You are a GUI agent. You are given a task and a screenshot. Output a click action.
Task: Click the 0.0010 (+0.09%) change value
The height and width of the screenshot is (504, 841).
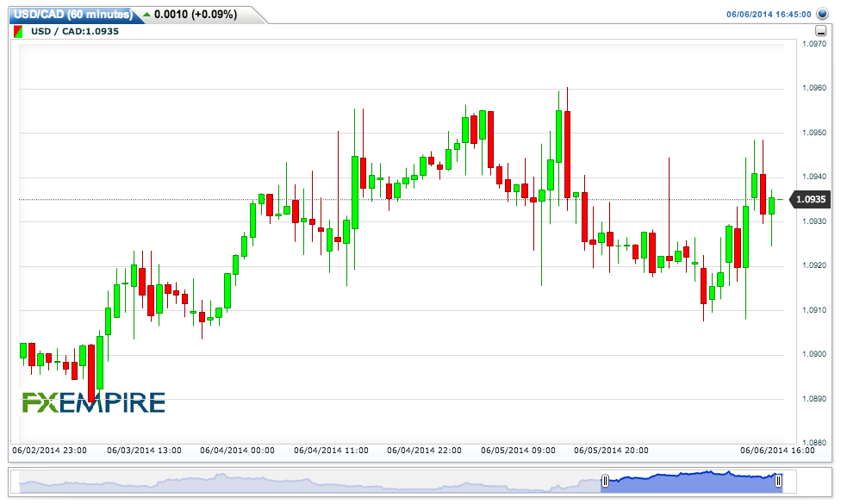196,15
